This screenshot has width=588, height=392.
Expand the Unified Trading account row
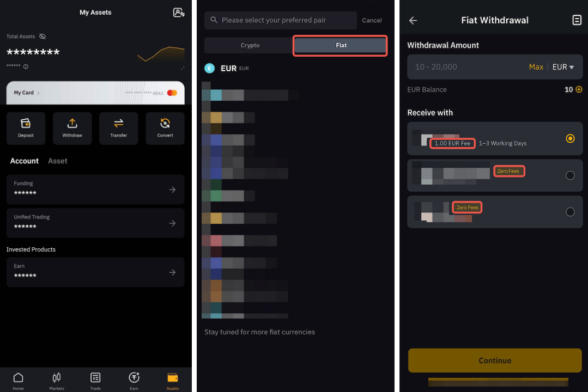95,223
